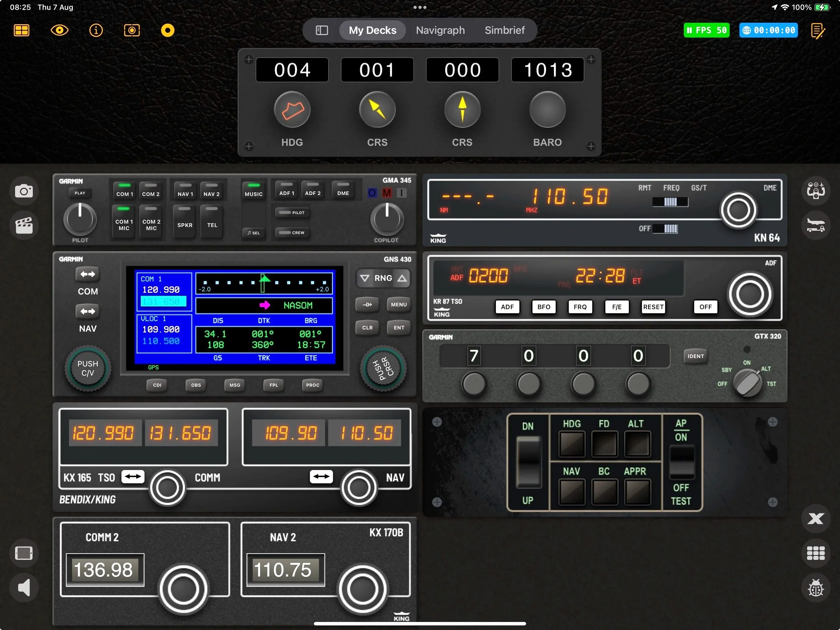Tap the camera icon in left sidebar
Viewport: 840px width, 630px height.
point(24,191)
